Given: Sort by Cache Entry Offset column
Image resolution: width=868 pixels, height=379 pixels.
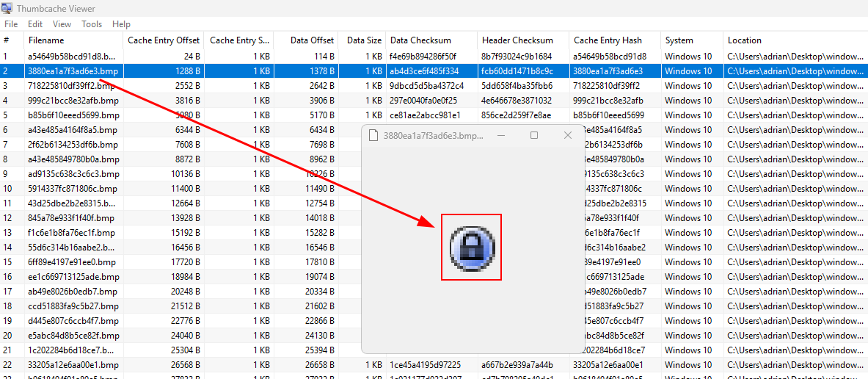Looking at the screenshot, I should [163, 40].
